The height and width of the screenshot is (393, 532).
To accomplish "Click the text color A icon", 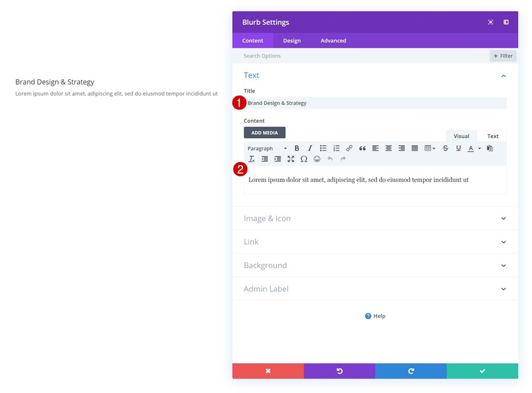I will coord(470,148).
